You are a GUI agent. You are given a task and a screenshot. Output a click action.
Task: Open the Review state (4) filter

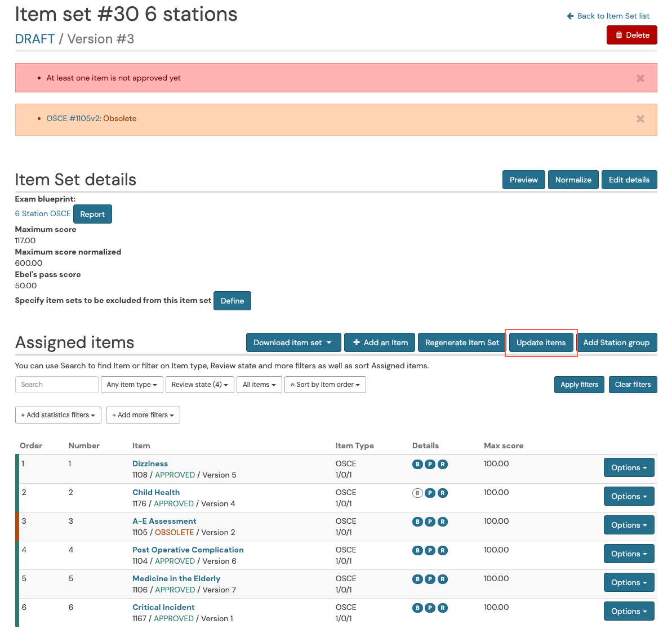click(x=200, y=385)
